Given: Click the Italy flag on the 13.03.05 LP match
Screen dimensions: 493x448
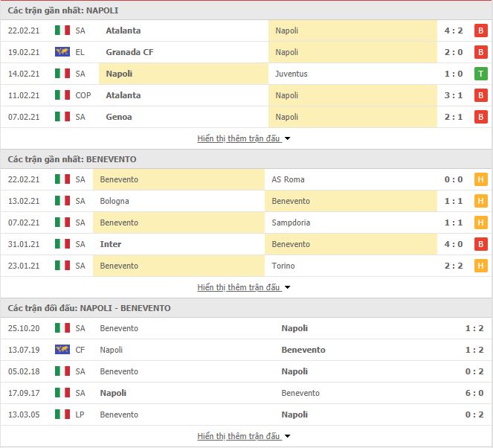Looking at the screenshot, I should [x=62, y=414].
